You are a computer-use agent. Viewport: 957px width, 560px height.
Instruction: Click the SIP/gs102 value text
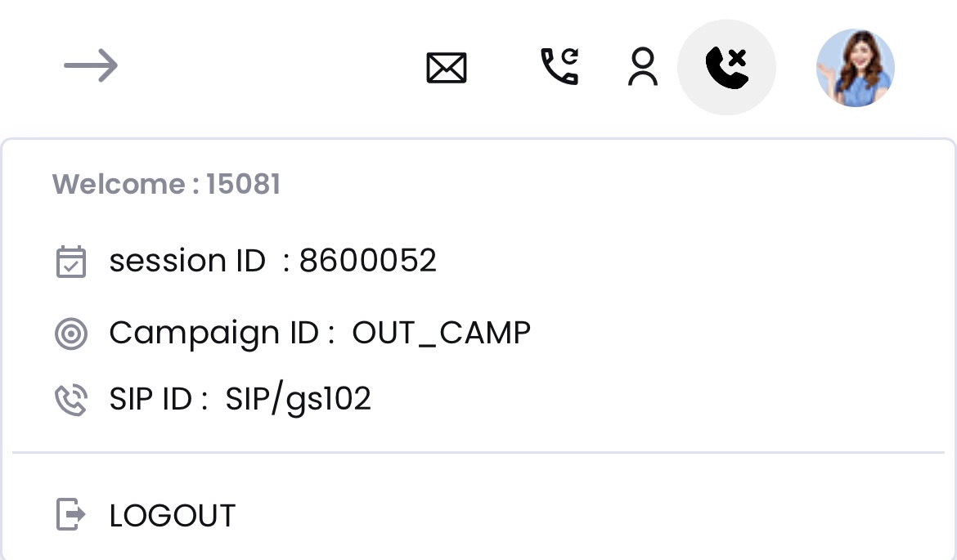pyautogui.click(x=298, y=400)
